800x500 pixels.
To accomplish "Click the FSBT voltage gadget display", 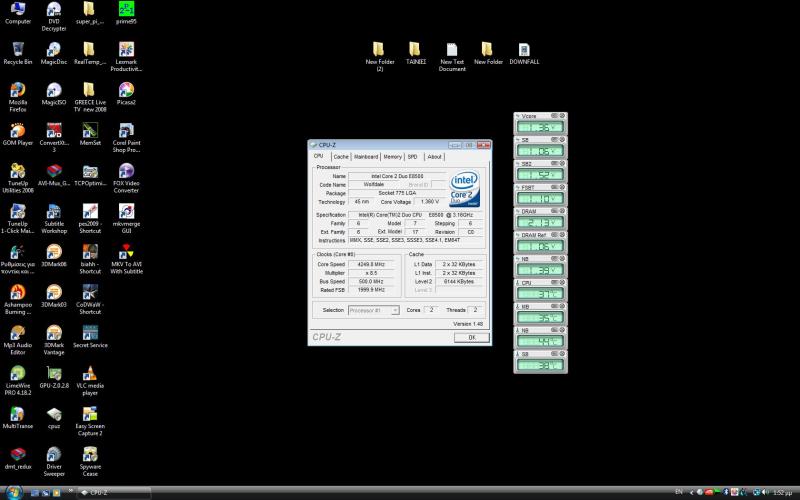I will (x=540, y=198).
